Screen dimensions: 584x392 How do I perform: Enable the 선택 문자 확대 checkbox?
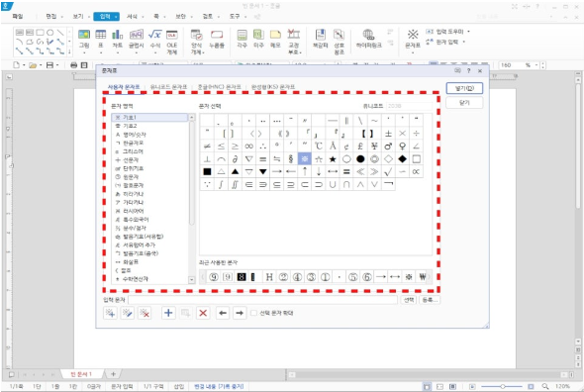[253, 313]
